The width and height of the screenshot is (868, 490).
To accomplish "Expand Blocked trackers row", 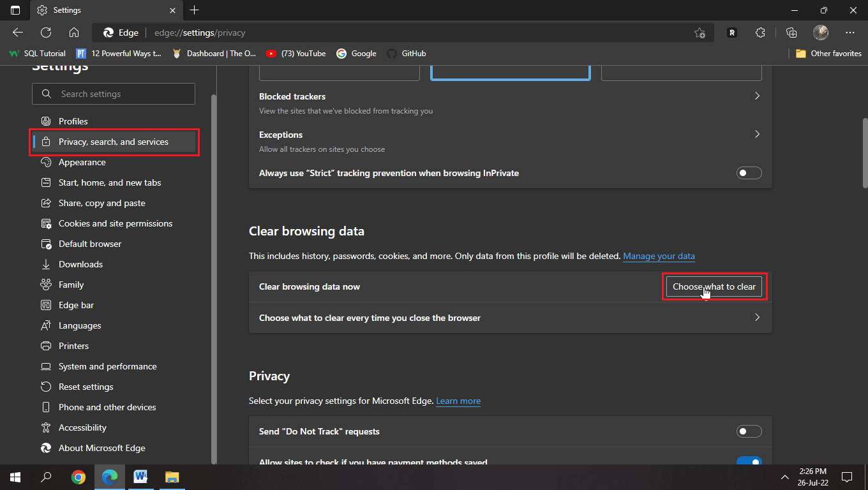I will click(510, 103).
